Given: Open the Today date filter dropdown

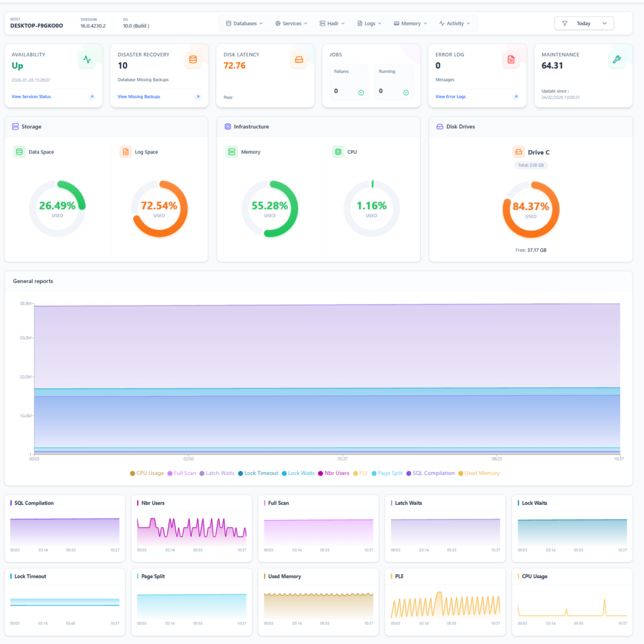Looking at the screenshot, I should (584, 23).
